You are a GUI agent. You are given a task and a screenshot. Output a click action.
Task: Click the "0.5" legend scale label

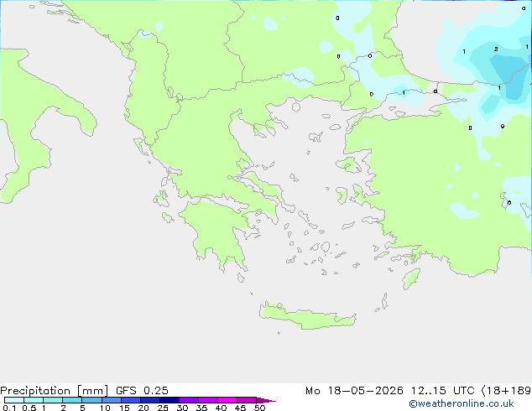click(29, 408)
